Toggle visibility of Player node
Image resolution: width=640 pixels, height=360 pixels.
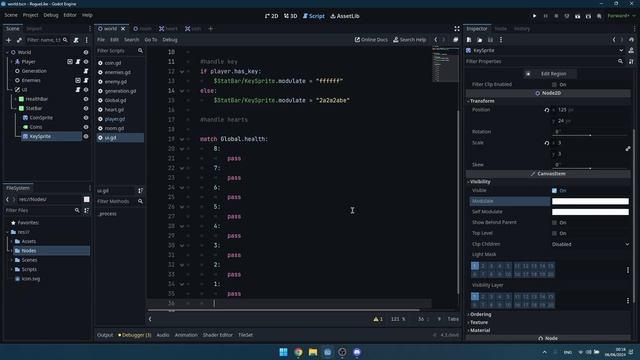tap(86, 62)
